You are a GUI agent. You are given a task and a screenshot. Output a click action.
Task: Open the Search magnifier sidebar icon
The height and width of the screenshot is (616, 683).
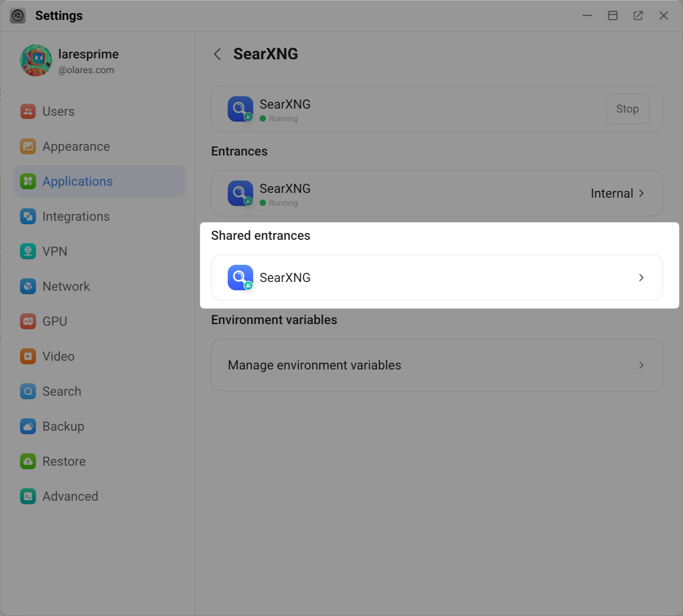(28, 391)
